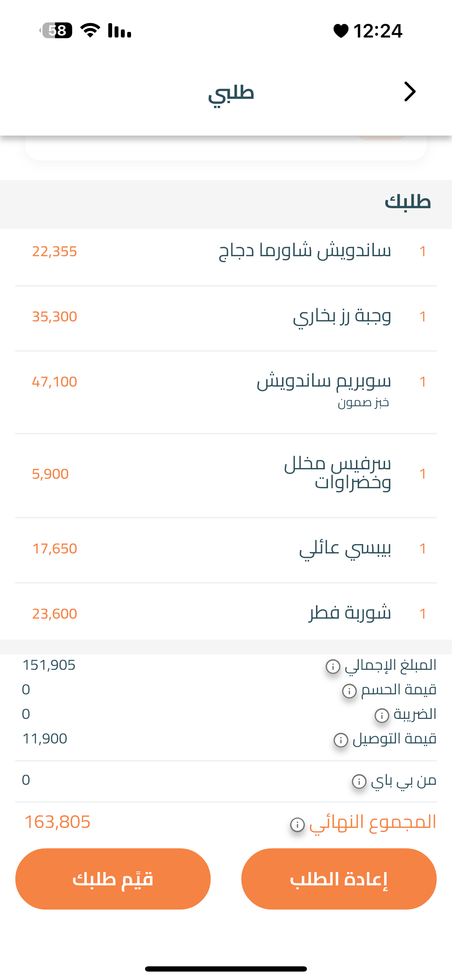This screenshot has height=980, width=452.
Task: Tap info icon beside قيمة التوصيل
Action: coord(341,740)
